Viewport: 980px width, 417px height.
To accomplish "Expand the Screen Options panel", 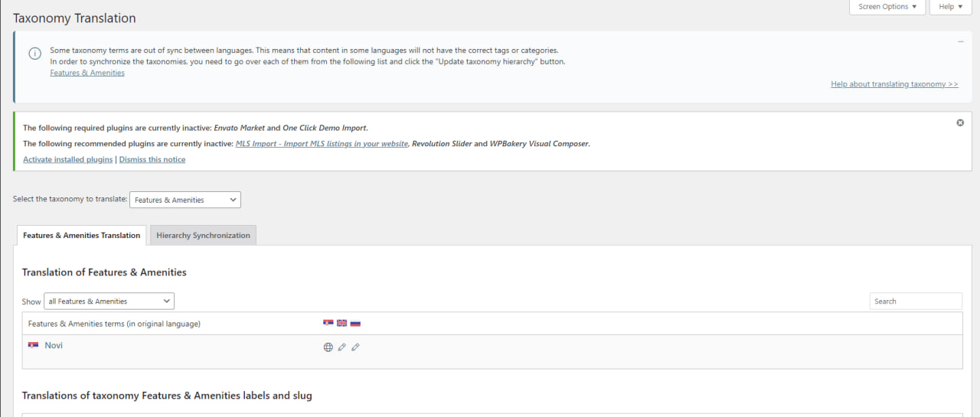I will [887, 7].
